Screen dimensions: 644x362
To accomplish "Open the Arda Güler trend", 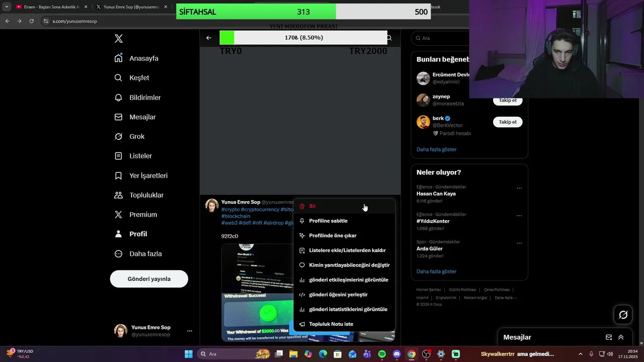I will (430, 248).
